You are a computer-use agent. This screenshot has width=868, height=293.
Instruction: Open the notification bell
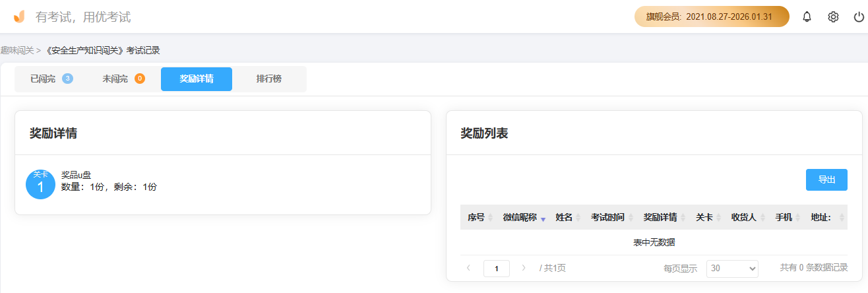coord(807,16)
